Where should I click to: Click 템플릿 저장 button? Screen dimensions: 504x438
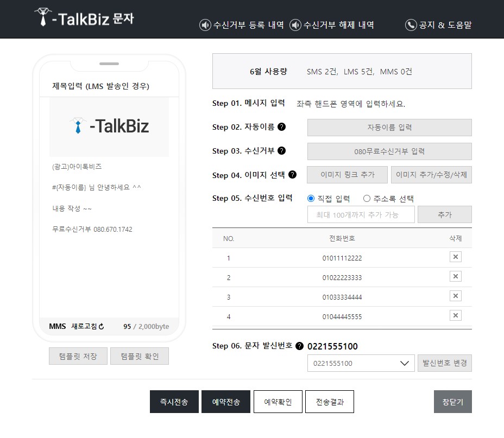[x=78, y=356]
